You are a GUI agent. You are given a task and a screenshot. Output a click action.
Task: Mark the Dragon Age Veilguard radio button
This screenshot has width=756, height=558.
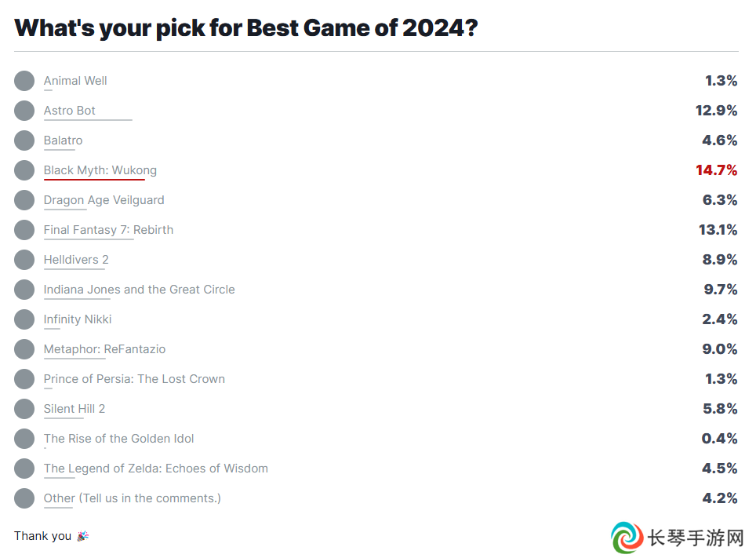point(24,200)
